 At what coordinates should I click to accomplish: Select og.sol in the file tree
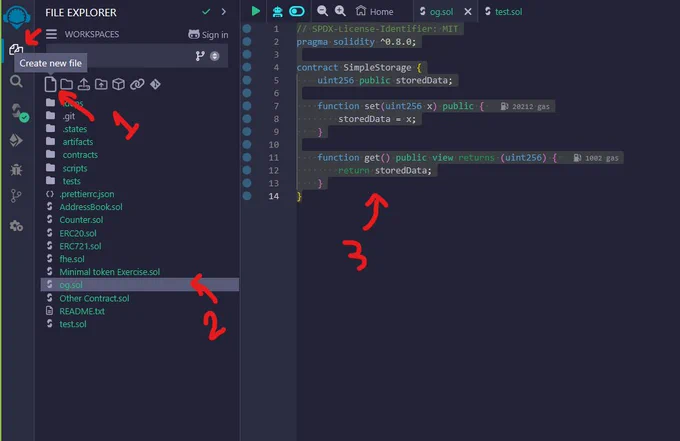(x=140, y=285)
